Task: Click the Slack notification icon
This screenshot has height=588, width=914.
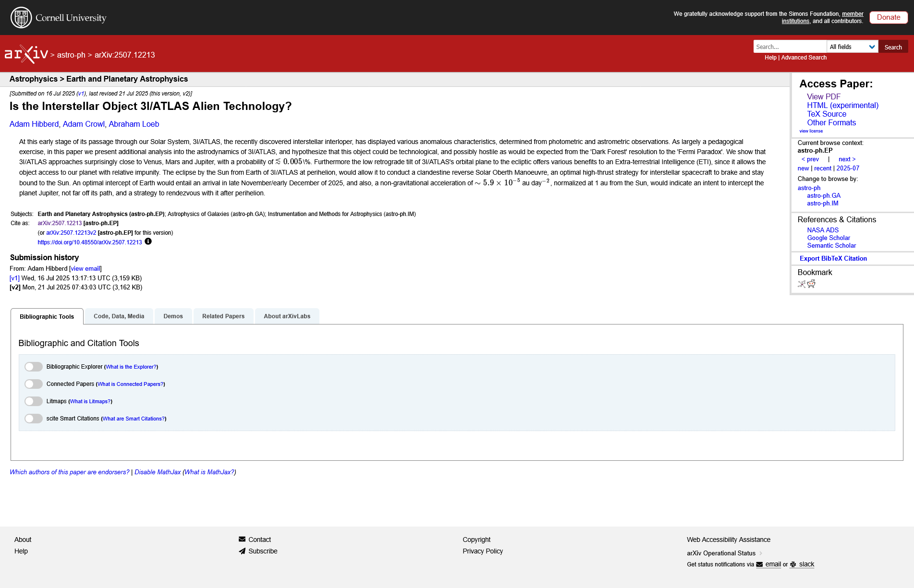Action: (x=793, y=564)
